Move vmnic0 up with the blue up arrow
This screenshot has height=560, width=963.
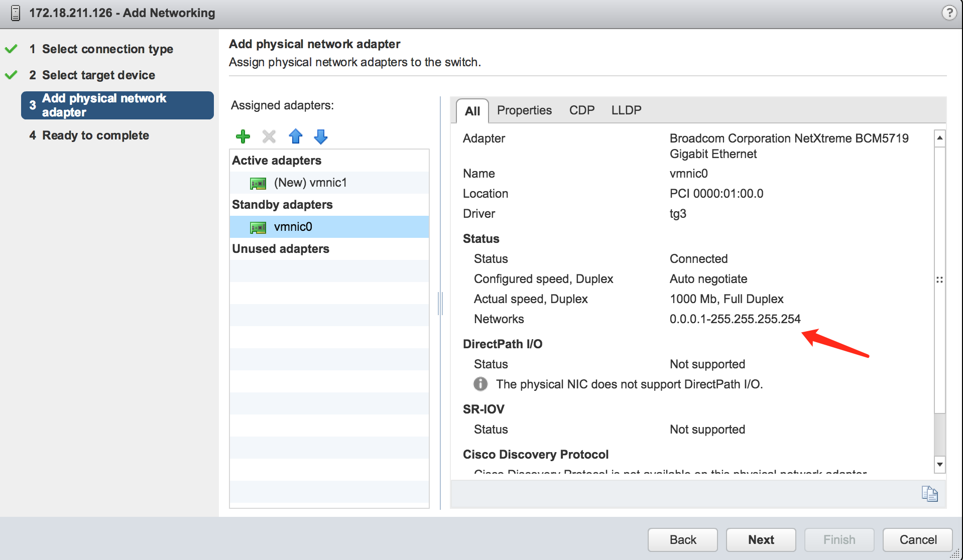pyautogui.click(x=296, y=136)
